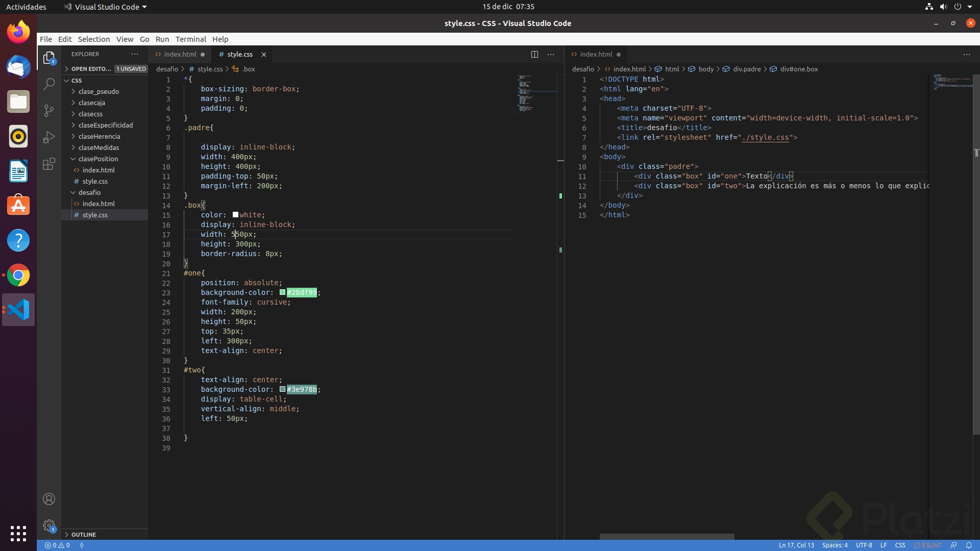Click LF end-of-line selector
The height and width of the screenshot is (551, 980).
tap(884, 545)
